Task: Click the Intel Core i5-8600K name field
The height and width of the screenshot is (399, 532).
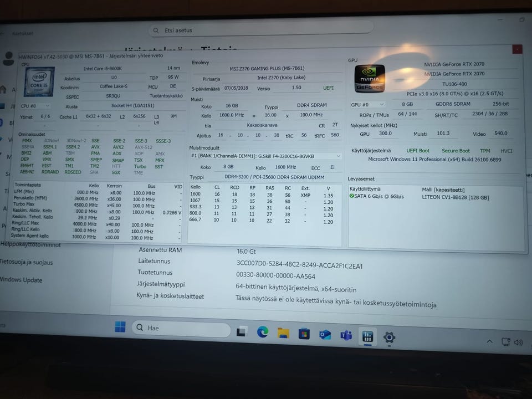Action: pos(103,69)
